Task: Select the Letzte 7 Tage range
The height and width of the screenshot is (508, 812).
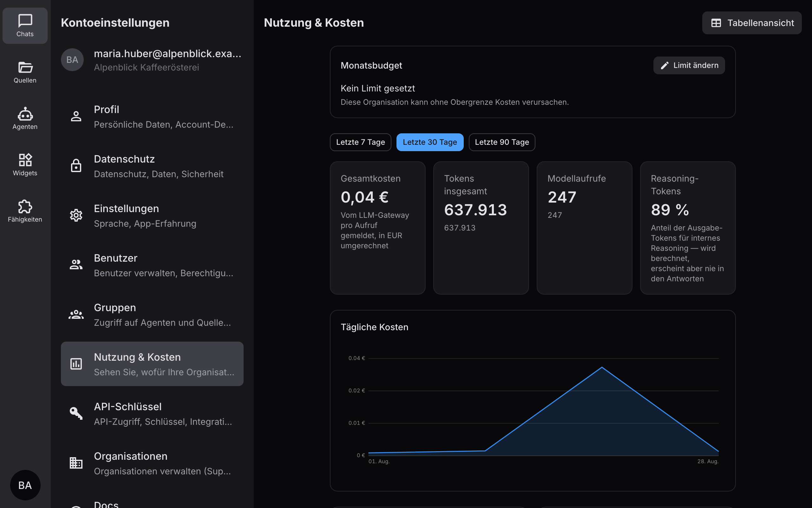Action: [x=360, y=142]
